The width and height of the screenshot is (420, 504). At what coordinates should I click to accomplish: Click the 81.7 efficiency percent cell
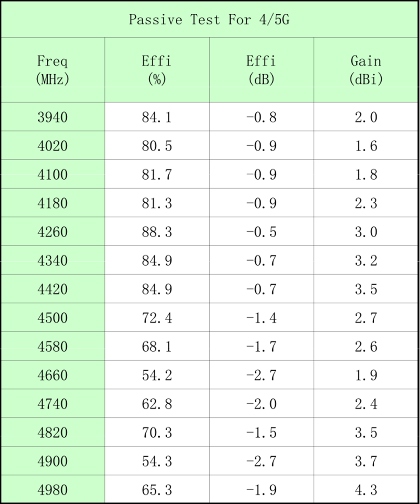[157, 174]
